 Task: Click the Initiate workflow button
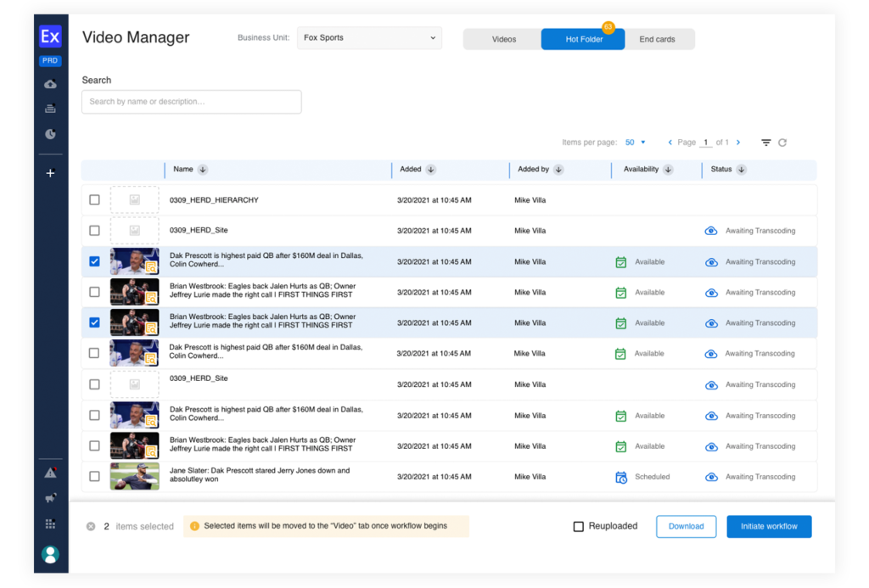tap(769, 527)
